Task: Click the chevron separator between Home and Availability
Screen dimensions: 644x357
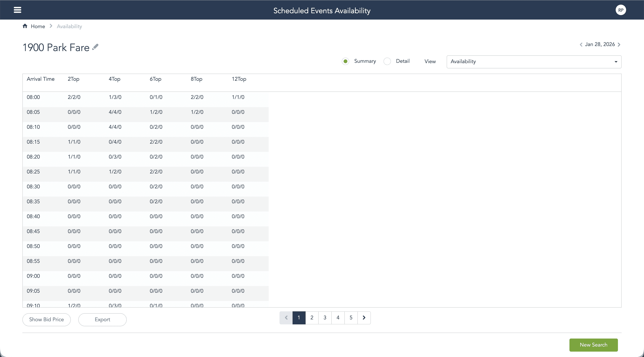Action: tap(51, 26)
